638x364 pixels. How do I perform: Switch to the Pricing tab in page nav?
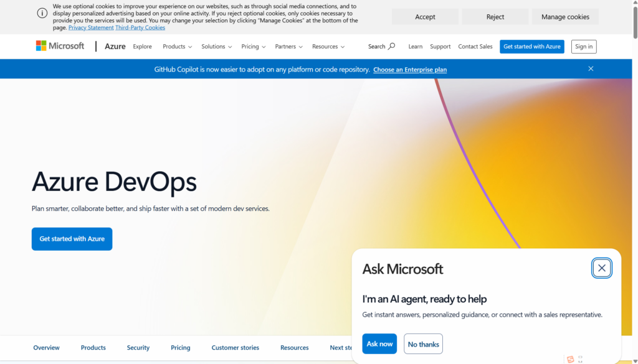coord(181,348)
